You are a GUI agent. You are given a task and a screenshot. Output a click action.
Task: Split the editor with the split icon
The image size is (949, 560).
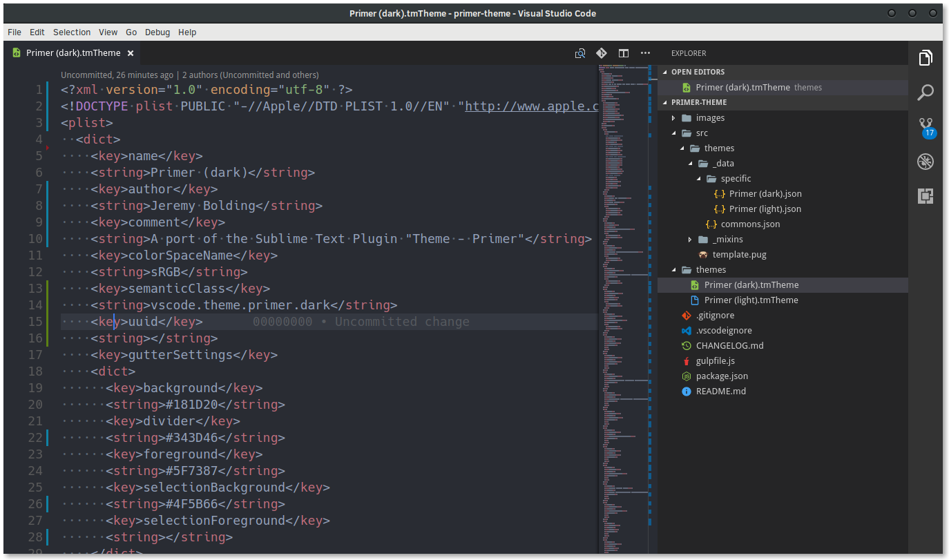click(x=624, y=53)
